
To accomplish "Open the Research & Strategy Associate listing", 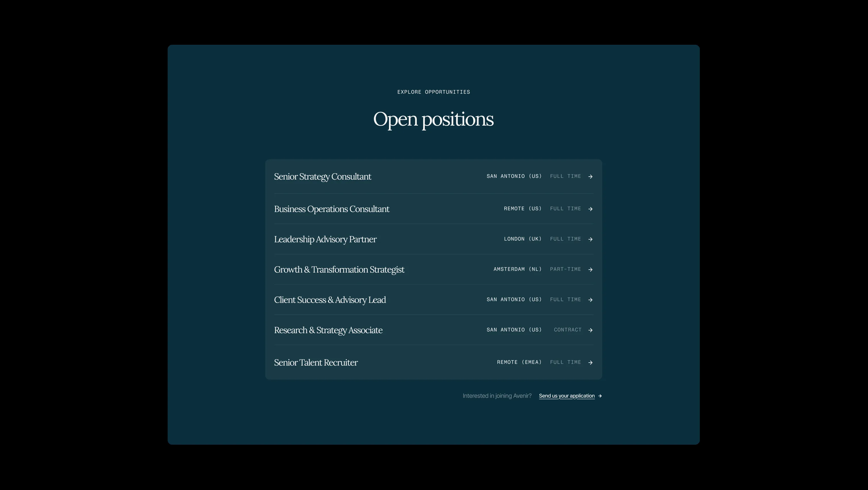I will (x=434, y=330).
